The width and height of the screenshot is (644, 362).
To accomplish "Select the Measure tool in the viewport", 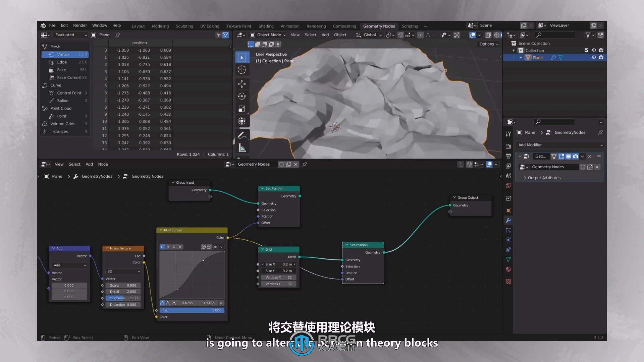I will (242, 148).
